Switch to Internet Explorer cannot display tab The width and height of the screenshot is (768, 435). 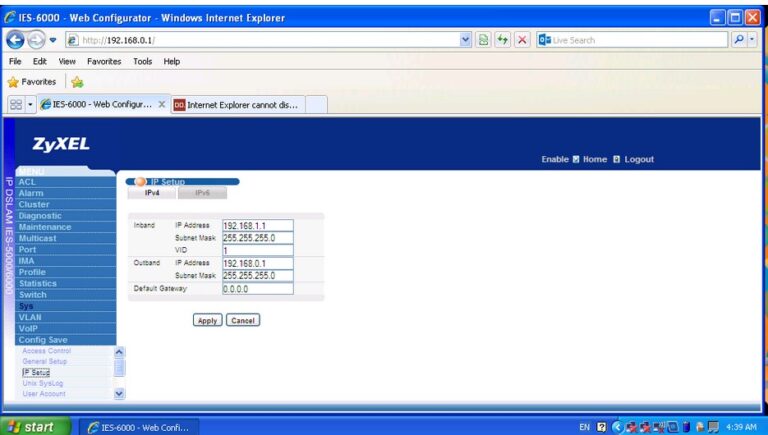238,105
